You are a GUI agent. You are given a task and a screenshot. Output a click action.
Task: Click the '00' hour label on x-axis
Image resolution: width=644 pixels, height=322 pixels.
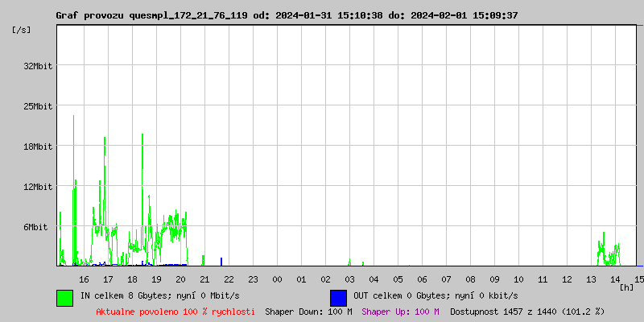pyautogui.click(x=277, y=279)
